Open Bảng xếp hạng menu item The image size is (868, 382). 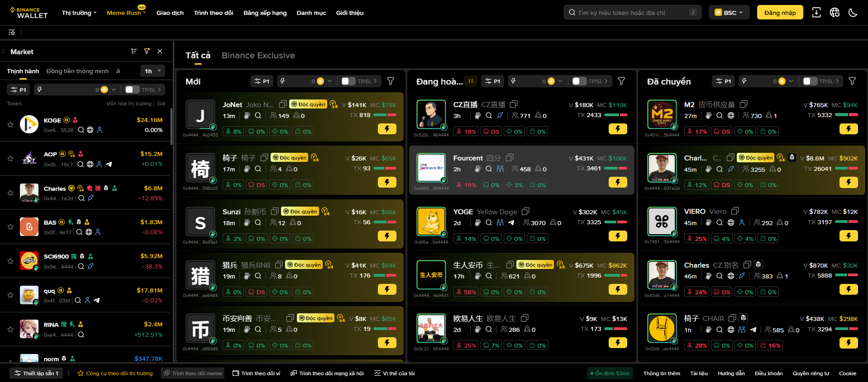265,13
